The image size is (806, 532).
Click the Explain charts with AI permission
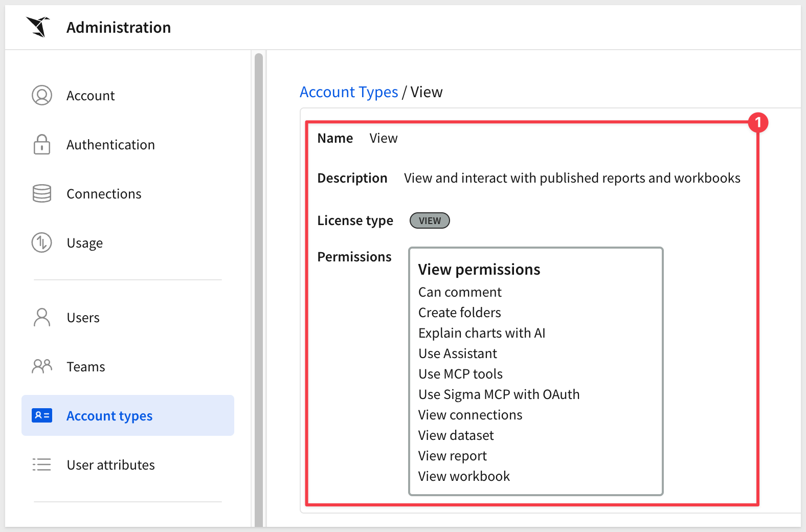(482, 333)
